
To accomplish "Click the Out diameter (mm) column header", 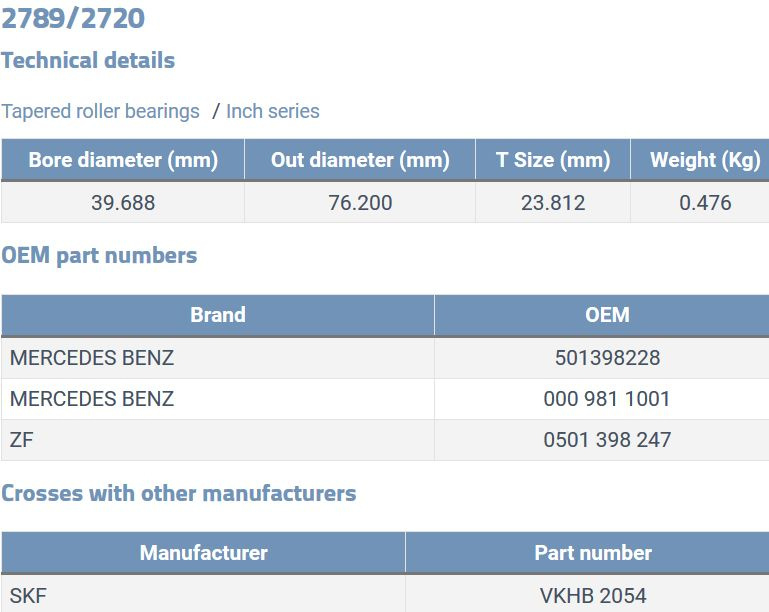I will 360,160.
